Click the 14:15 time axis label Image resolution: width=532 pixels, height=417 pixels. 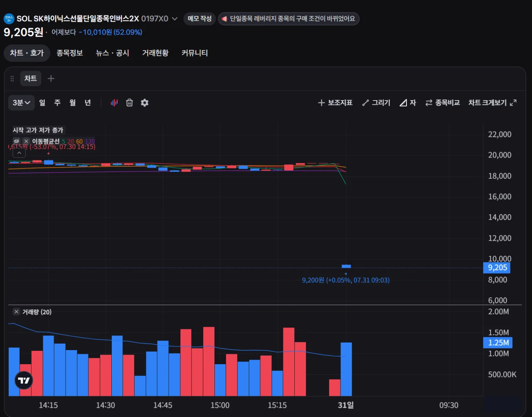point(48,405)
